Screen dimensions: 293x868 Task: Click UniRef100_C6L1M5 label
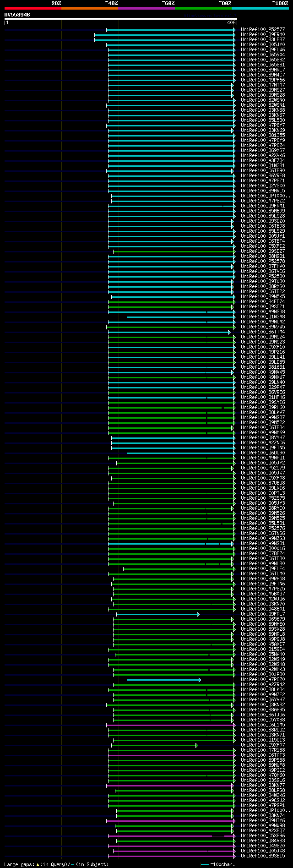coord(263,725)
